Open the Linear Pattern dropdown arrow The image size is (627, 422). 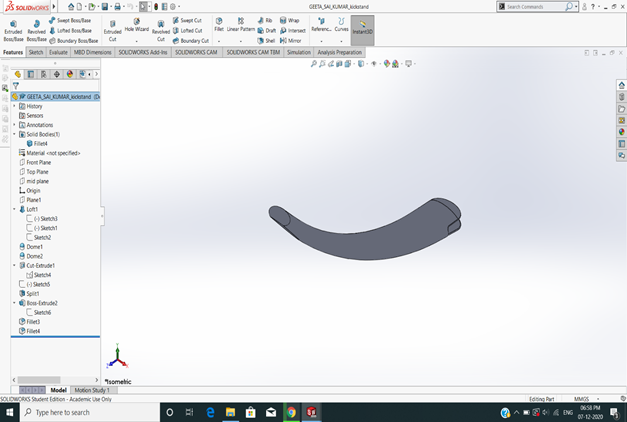click(241, 41)
